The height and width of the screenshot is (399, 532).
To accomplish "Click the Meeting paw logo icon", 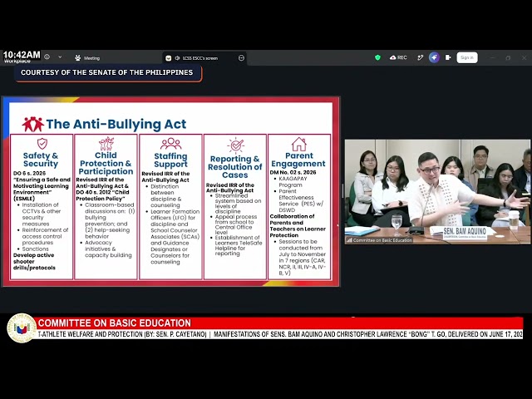I will coord(77,58).
